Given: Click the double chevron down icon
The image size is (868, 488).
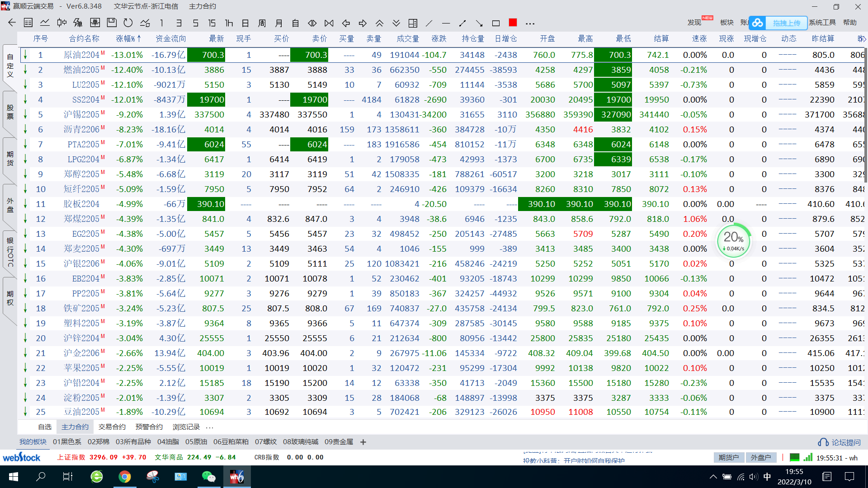Looking at the screenshot, I should click(x=396, y=23).
